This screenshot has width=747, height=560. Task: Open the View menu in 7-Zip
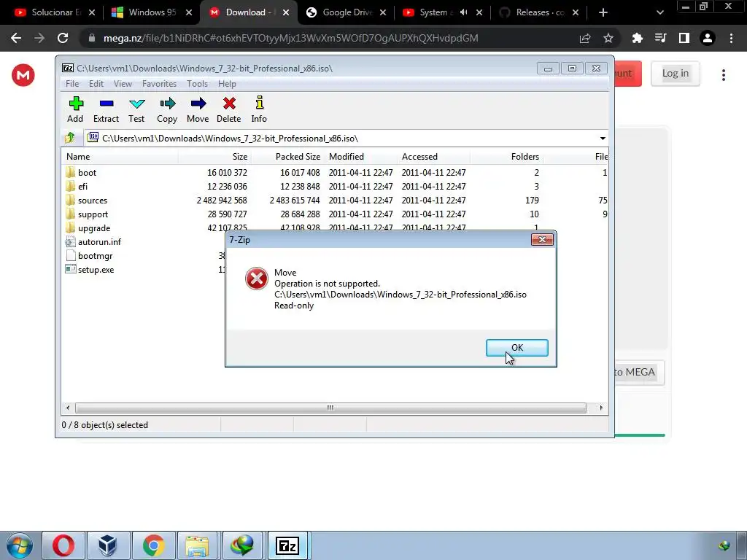pyautogui.click(x=123, y=84)
